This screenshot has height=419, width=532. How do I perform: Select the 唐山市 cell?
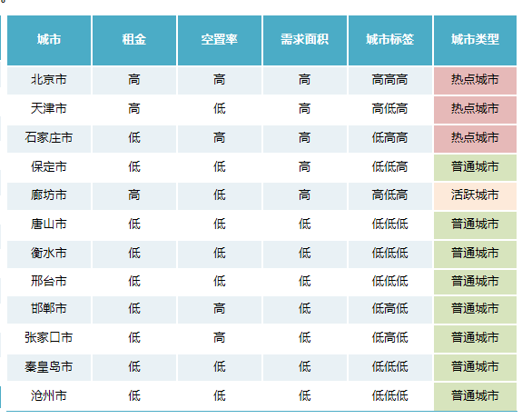coord(49,224)
